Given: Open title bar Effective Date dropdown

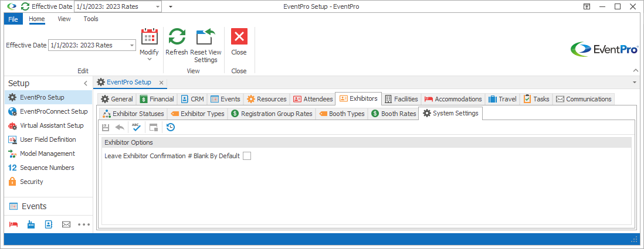Looking at the screenshot, I should click(158, 6).
